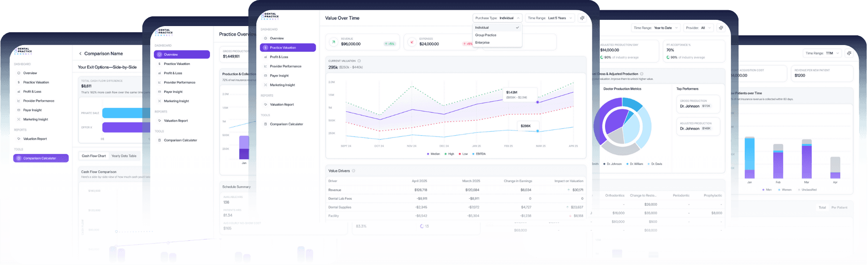Viewport: 868px width, 266px height.
Task: Click the info icon beside Value Drivers
Action: point(353,171)
